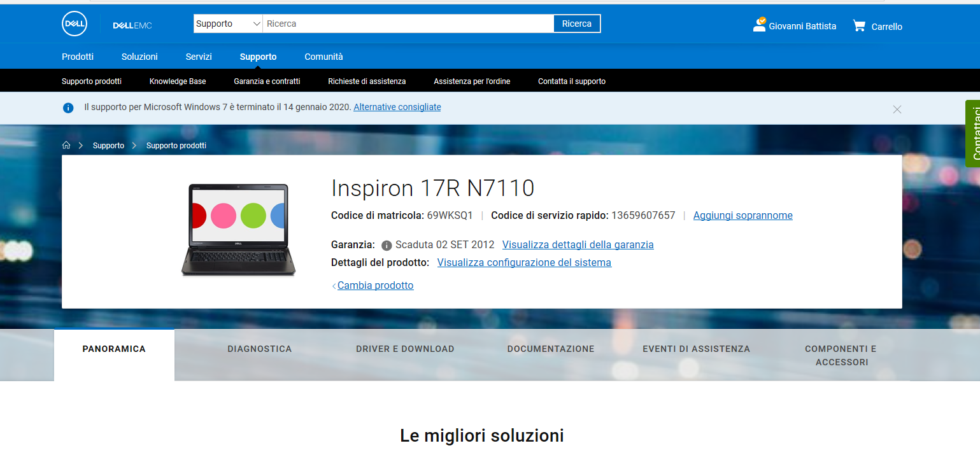Switch to the EVENTI DI ASSISTENZA tab
The height and width of the screenshot is (455, 980).
pos(696,349)
